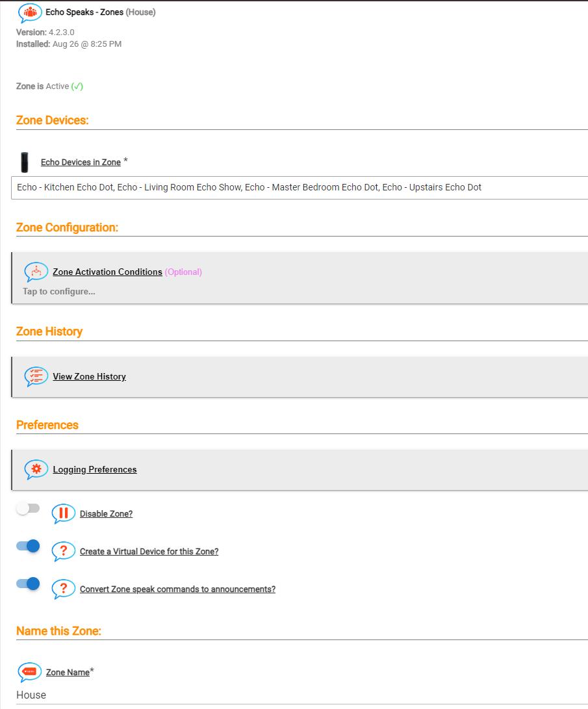Click the Zone Devices: heading
This screenshot has width=588, height=709.
click(53, 120)
